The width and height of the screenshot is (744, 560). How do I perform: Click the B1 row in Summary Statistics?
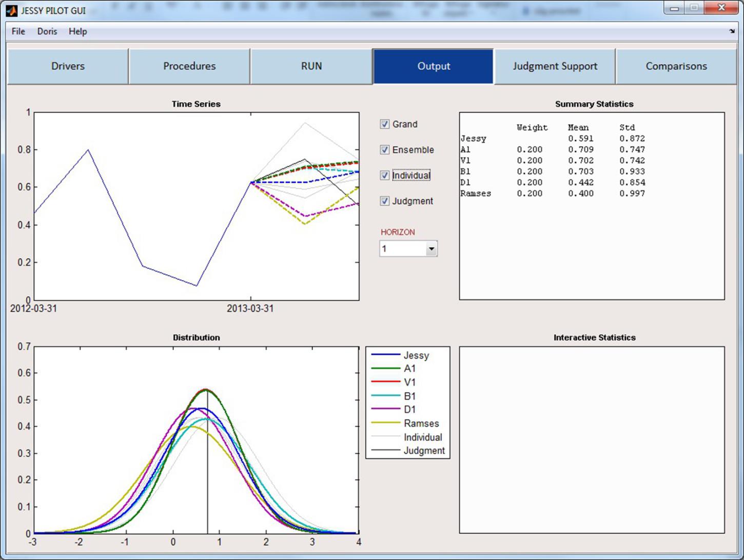tap(553, 171)
